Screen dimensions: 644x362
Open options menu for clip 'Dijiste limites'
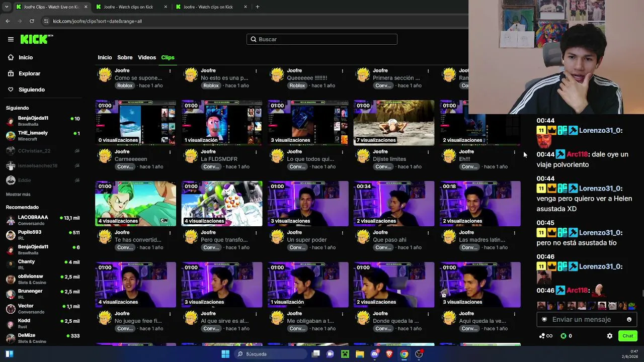pos(428,152)
